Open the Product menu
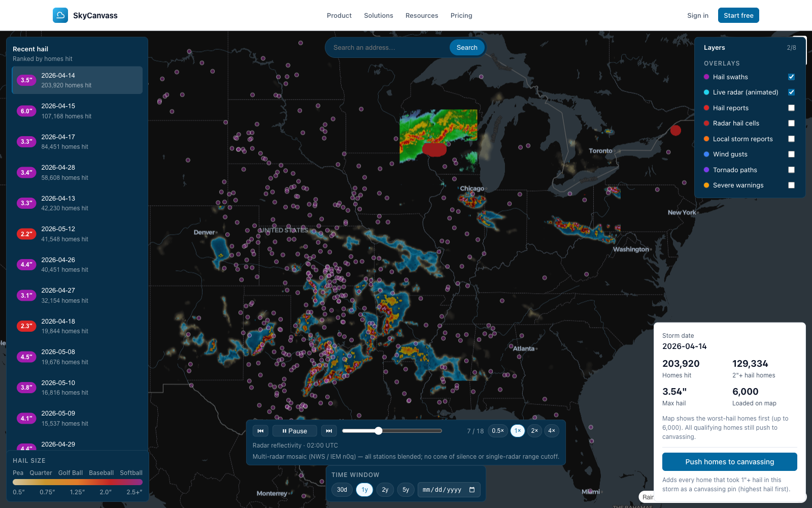812x508 pixels. pyautogui.click(x=339, y=16)
